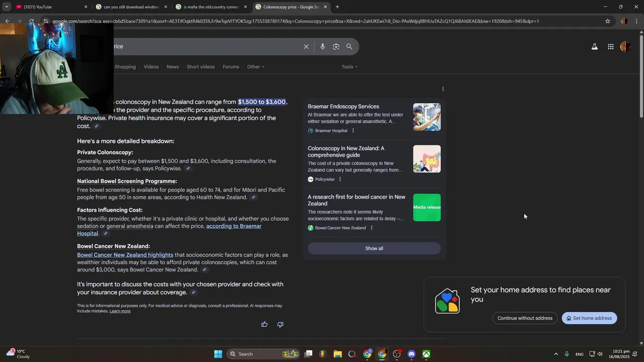The height and width of the screenshot is (362, 644).
Task: Click Set home address button
Action: point(589,318)
